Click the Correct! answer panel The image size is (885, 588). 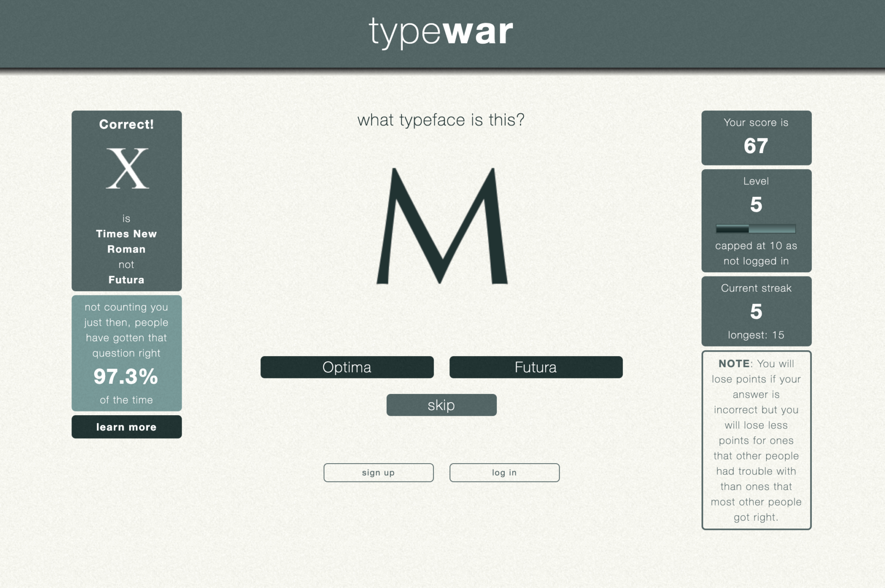(x=126, y=200)
